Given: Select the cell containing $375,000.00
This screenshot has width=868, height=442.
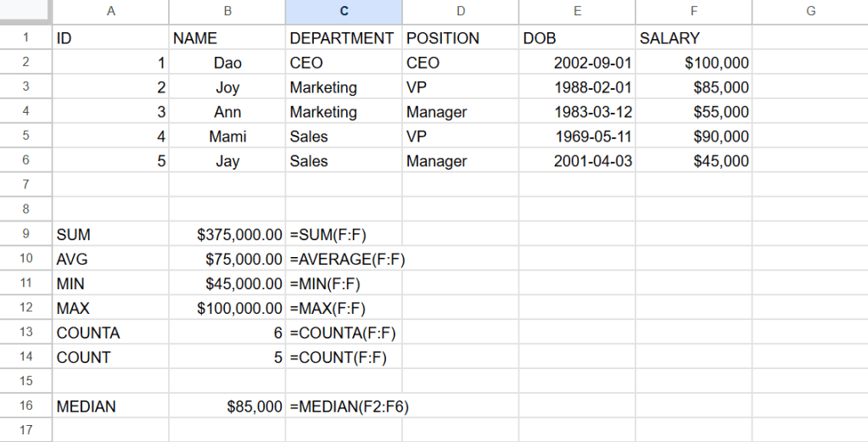Looking at the screenshot, I should pos(227,234).
